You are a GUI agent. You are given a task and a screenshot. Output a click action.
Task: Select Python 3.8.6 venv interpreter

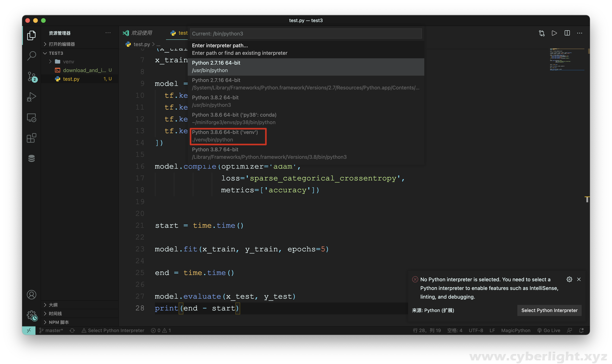[306, 136]
